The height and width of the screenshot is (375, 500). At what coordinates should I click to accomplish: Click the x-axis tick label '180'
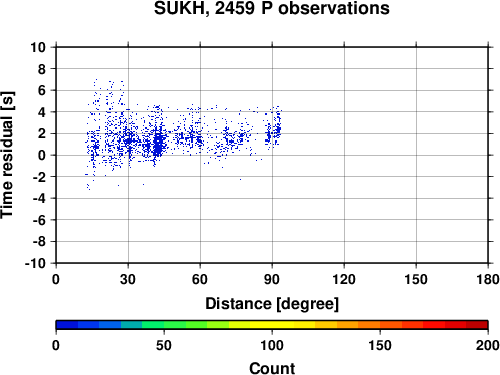pos(488,279)
